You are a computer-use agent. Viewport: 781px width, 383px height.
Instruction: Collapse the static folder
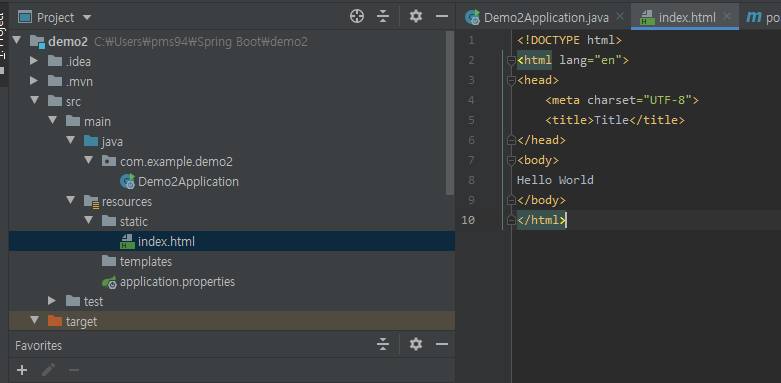(x=89, y=220)
